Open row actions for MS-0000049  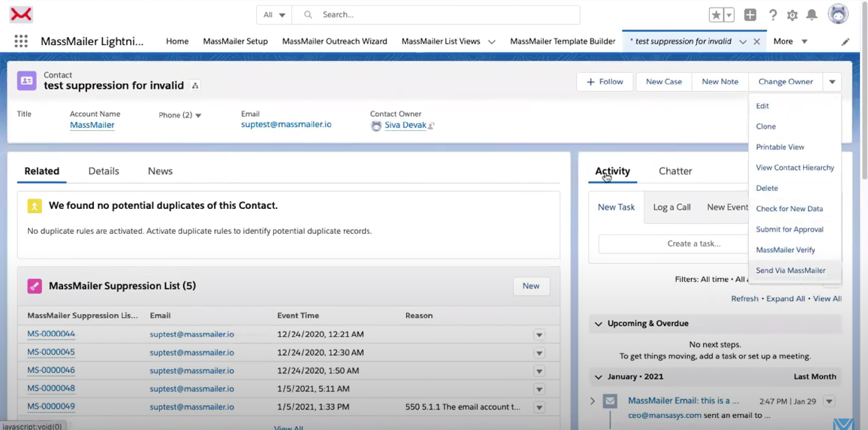coord(539,407)
